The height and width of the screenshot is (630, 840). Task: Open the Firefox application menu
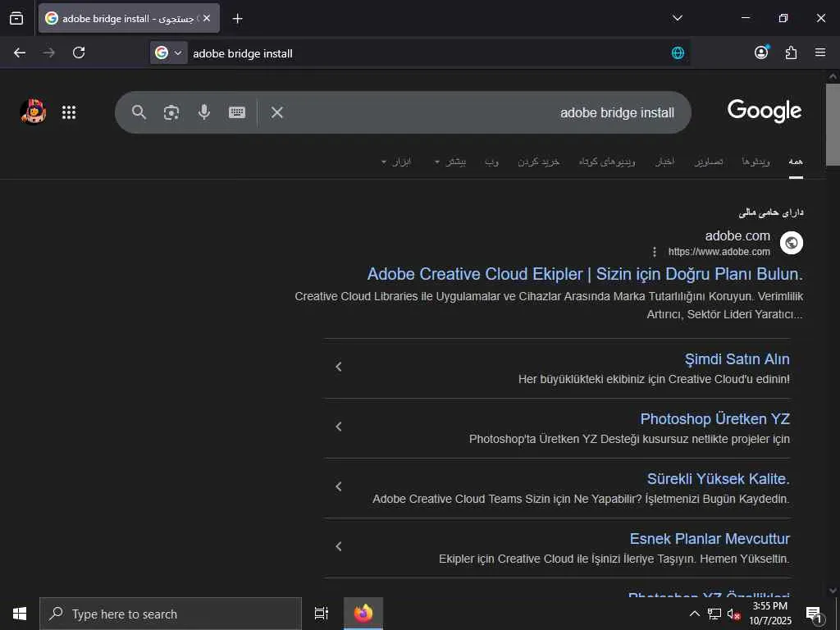coord(820,52)
